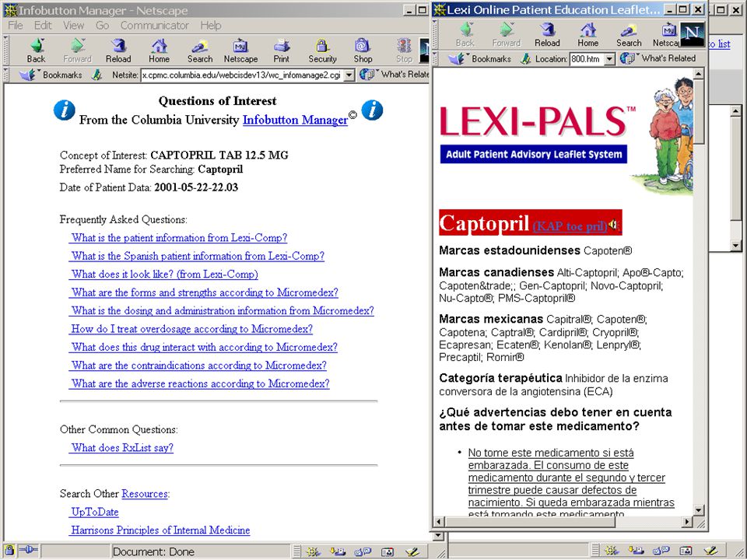Click the Netsite URL field

[x=242, y=75]
